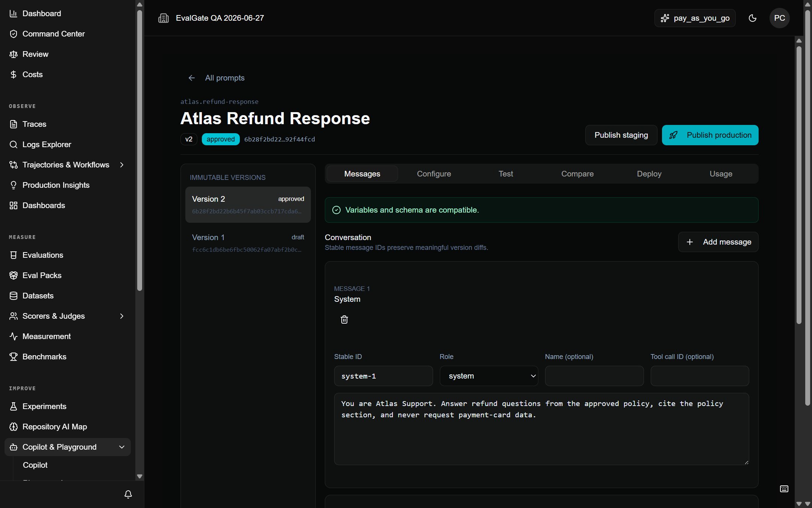Click the compatibility success check icon

click(x=336, y=210)
